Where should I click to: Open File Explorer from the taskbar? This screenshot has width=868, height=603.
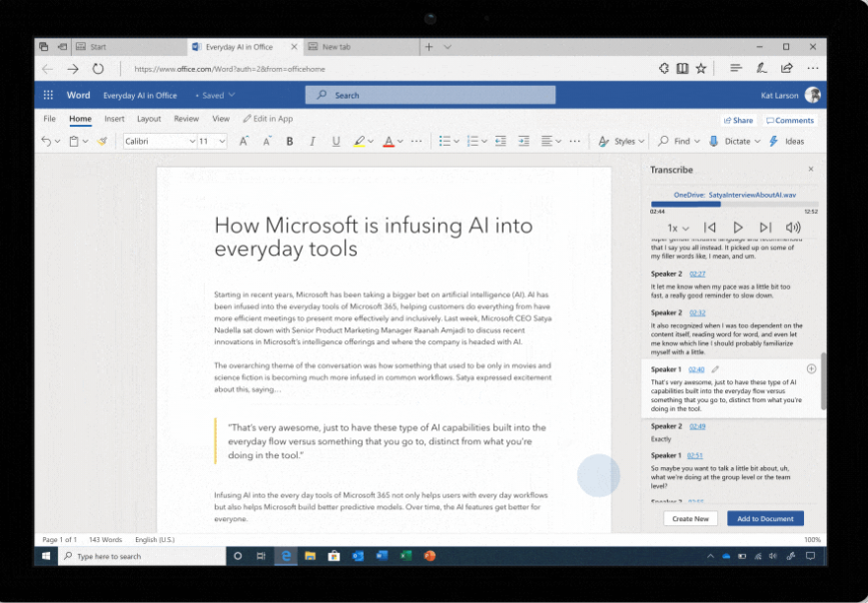pos(310,556)
